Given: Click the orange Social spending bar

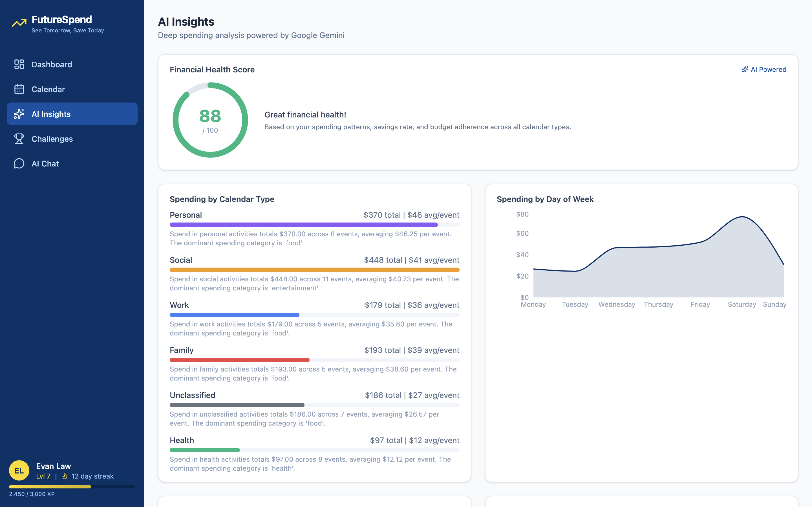Looking at the screenshot, I should click(x=314, y=270).
